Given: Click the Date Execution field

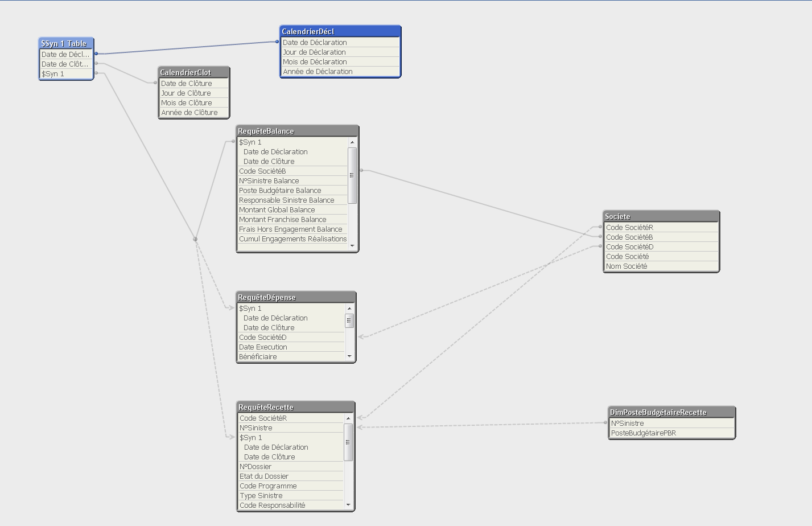Looking at the screenshot, I should [291, 347].
